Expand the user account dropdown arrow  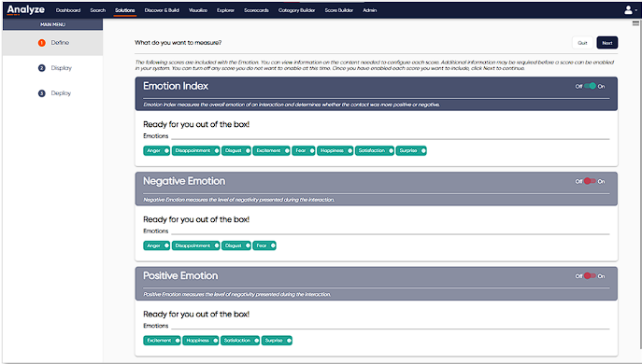(635, 10)
